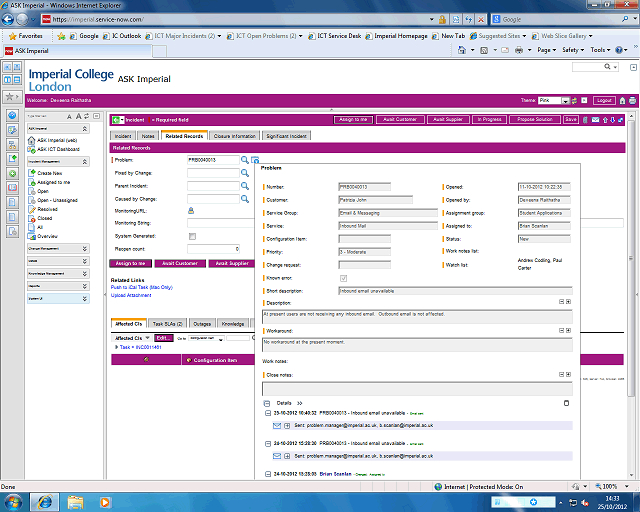The width and height of the screenshot is (640, 512).
Task: Open Internet Explorer from the Windows taskbar
Action: tap(46, 500)
